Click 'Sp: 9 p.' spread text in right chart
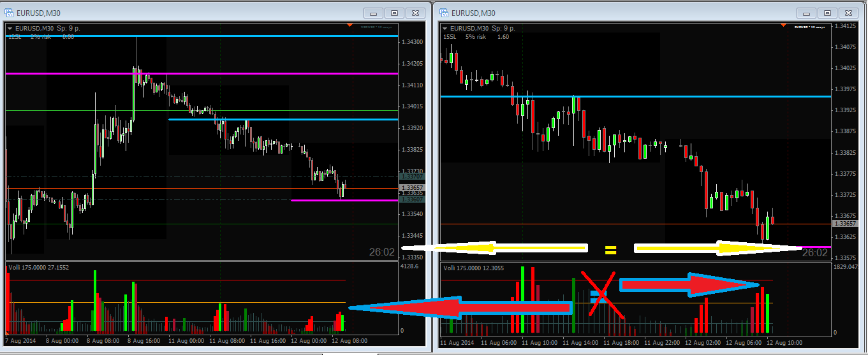The width and height of the screenshot is (868, 355). 503,28
